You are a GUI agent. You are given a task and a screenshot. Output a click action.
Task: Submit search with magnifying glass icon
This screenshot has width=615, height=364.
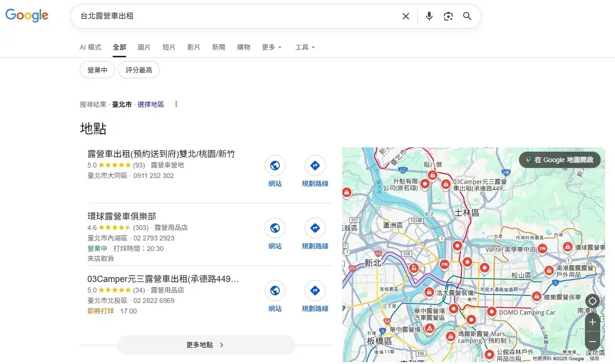[x=467, y=16]
